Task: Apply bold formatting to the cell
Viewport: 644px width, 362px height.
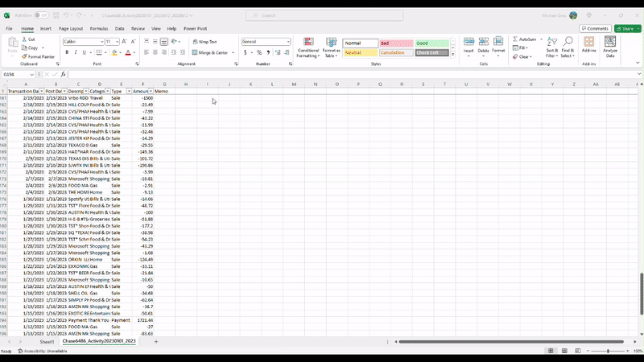Action: pyautogui.click(x=67, y=52)
